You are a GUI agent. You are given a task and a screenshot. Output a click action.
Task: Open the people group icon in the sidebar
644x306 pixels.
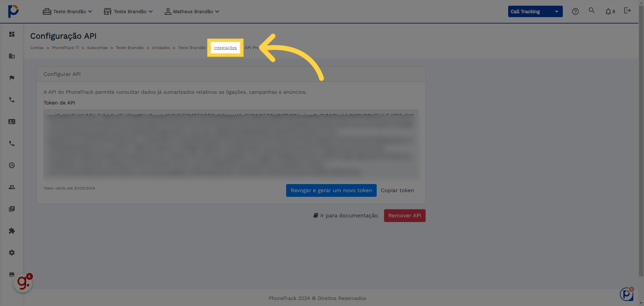pos(12,187)
